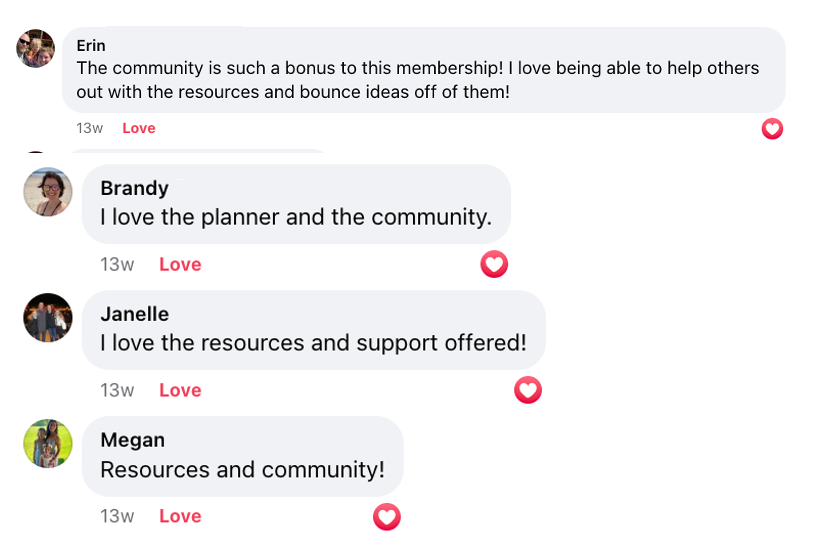Click 13w timestamp under Janelle's comment
Screen dimensions: 820x558
coord(117,390)
